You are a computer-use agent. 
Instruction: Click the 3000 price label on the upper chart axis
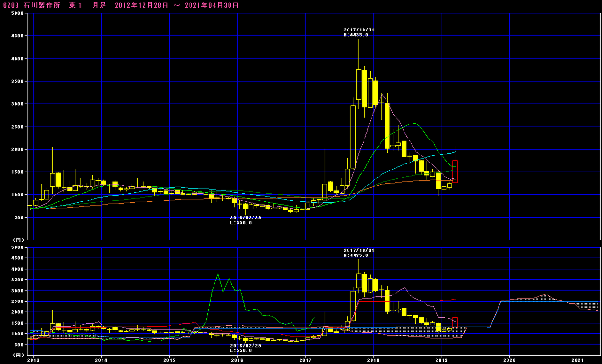(x=17, y=104)
